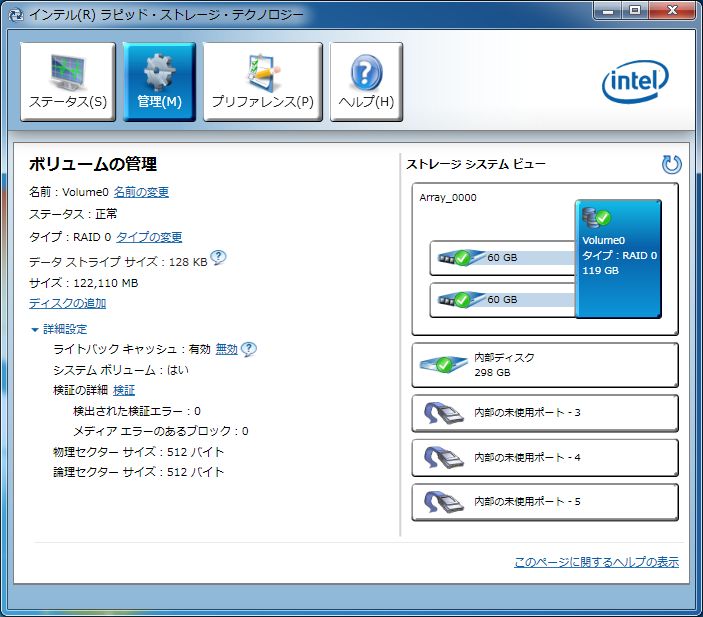Click 無効 to disable write-back cache
Image resolution: width=703 pixels, height=617 pixels.
(226, 349)
